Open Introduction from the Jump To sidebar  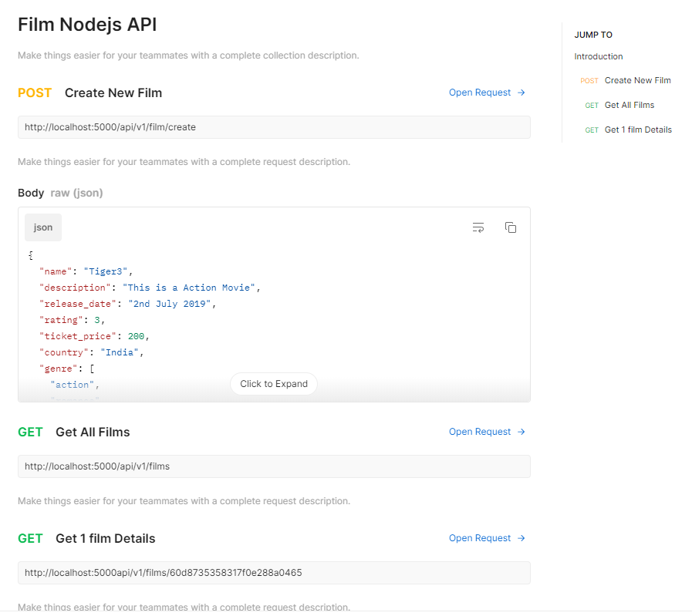click(x=598, y=56)
